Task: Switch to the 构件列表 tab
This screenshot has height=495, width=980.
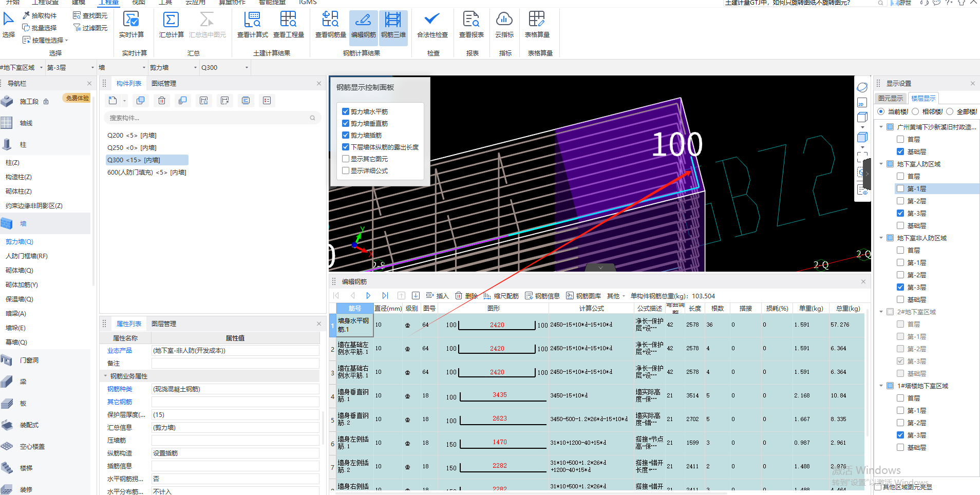Action: [129, 83]
